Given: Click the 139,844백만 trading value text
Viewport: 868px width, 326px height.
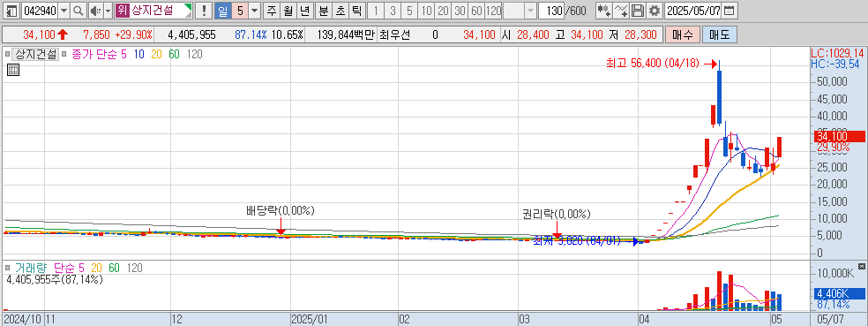Looking at the screenshot, I should point(346,35).
